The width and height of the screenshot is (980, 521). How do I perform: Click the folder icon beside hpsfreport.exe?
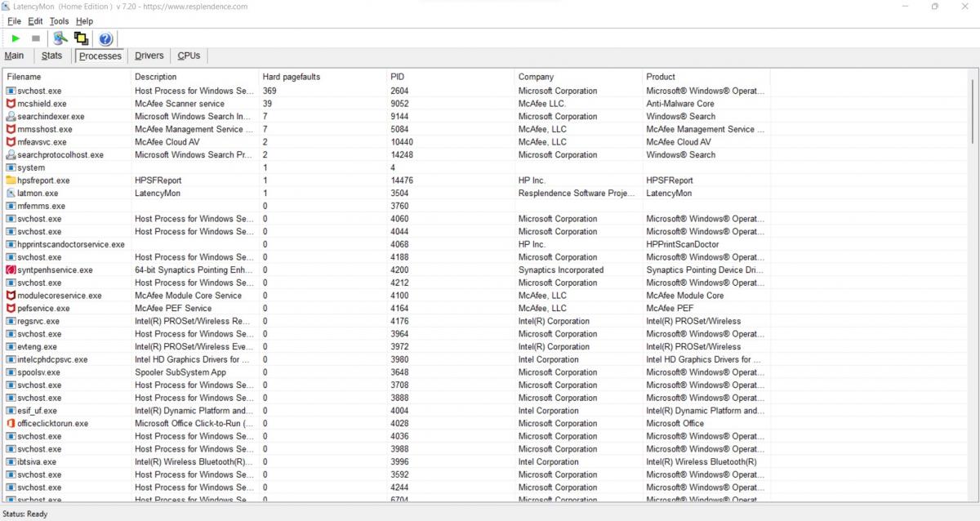[11, 180]
